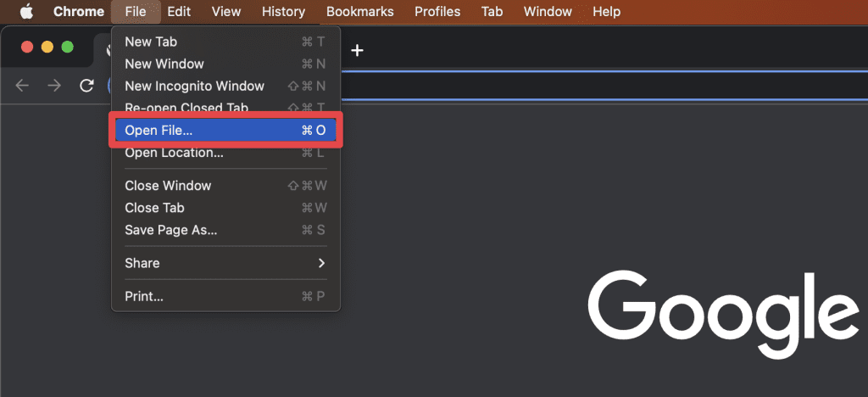This screenshot has width=868, height=397.
Task: Choose Close Window from File menu
Action: tap(225, 186)
